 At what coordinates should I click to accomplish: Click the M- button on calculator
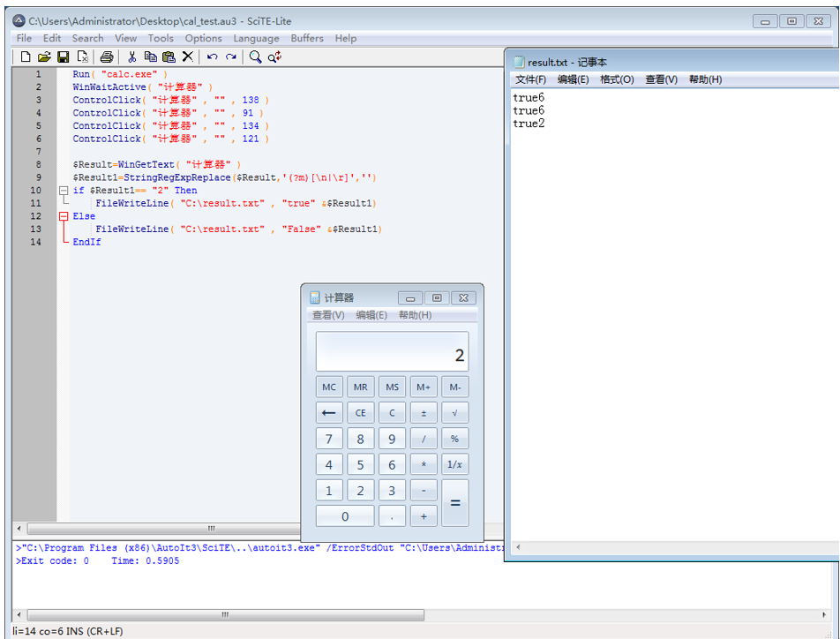454,387
